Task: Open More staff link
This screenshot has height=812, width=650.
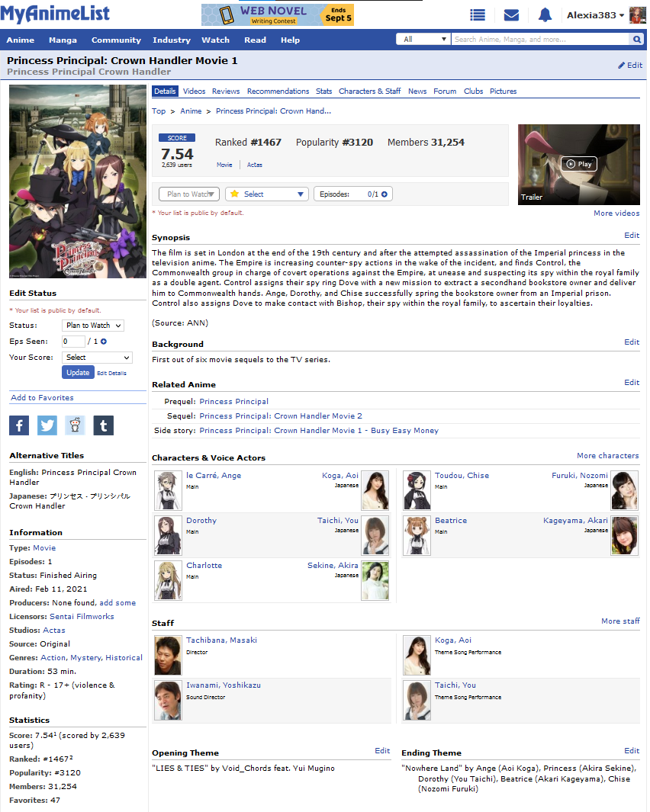Action: click(x=620, y=621)
